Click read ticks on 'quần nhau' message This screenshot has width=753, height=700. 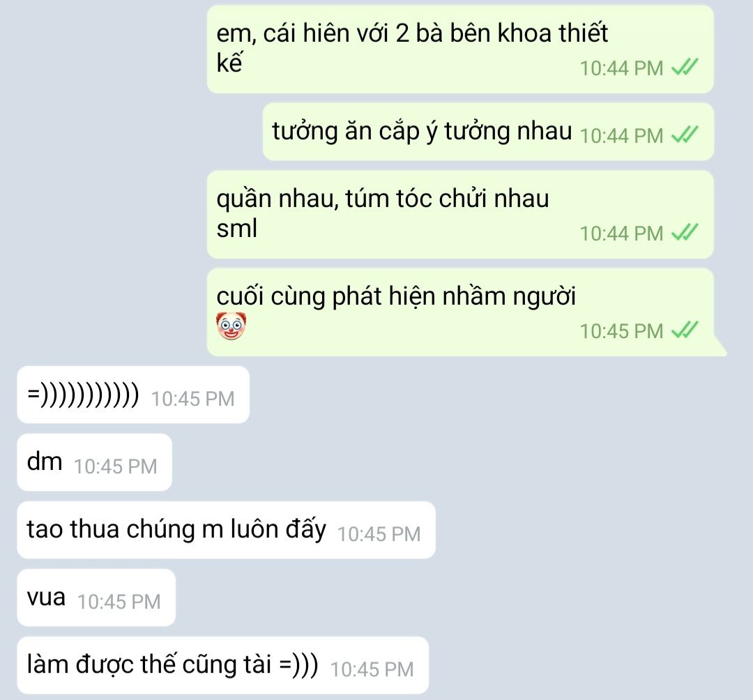685,233
